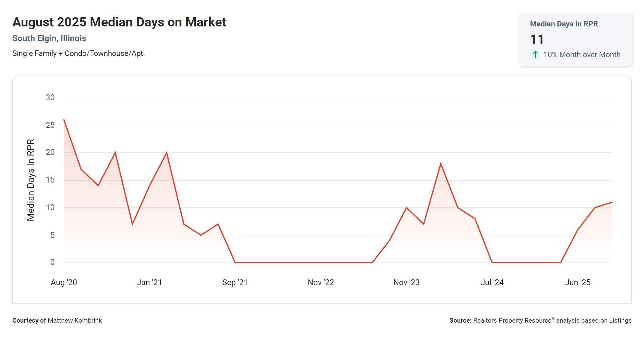The width and height of the screenshot is (644, 338).
Task: Click the Sep '21 x-axis label
Action: (x=235, y=282)
